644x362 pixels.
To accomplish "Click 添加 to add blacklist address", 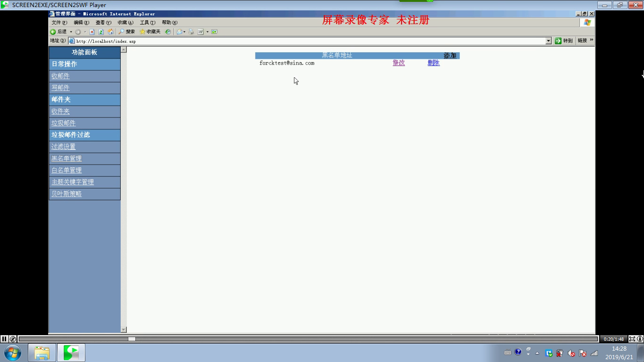I will tap(450, 56).
